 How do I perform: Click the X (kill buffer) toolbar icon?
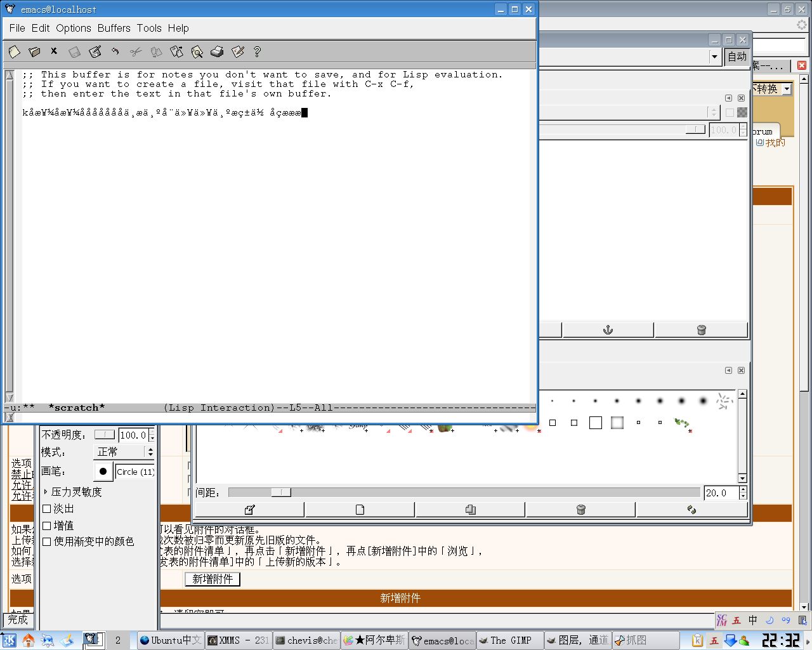(54, 51)
